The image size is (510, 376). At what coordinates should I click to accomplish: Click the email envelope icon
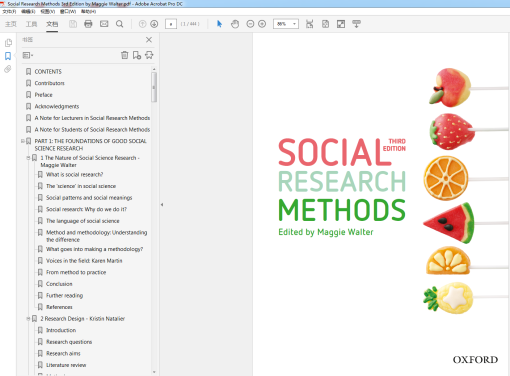click(x=104, y=24)
